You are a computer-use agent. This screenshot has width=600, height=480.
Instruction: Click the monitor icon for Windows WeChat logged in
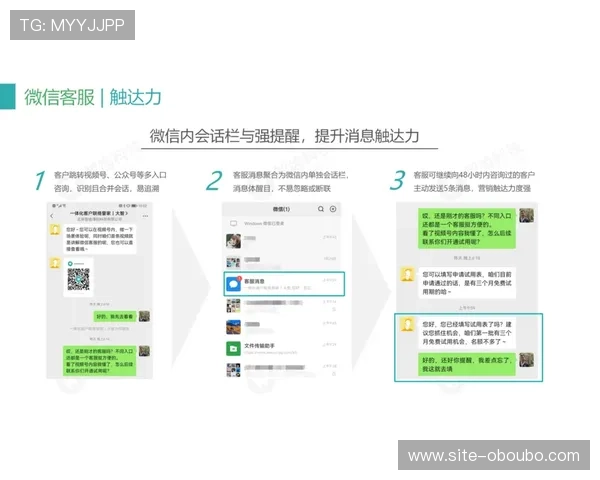(x=233, y=223)
